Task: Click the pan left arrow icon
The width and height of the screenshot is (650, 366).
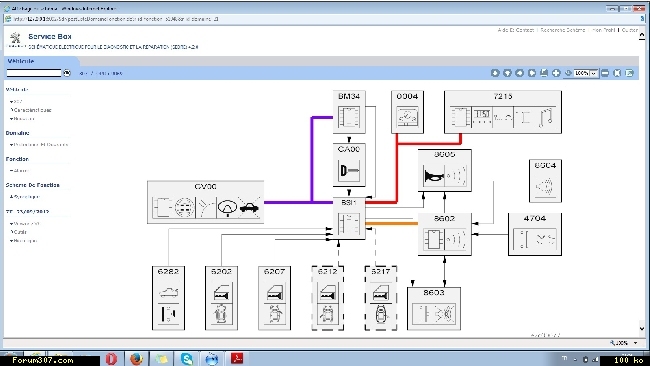Action: pyautogui.click(x=519, y=73)
